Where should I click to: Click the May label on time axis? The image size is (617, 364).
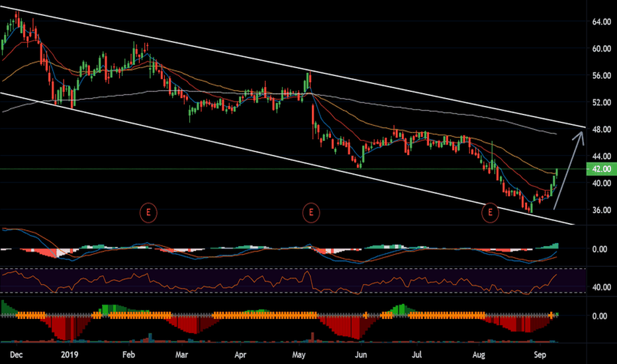click(x=299, y=355)
